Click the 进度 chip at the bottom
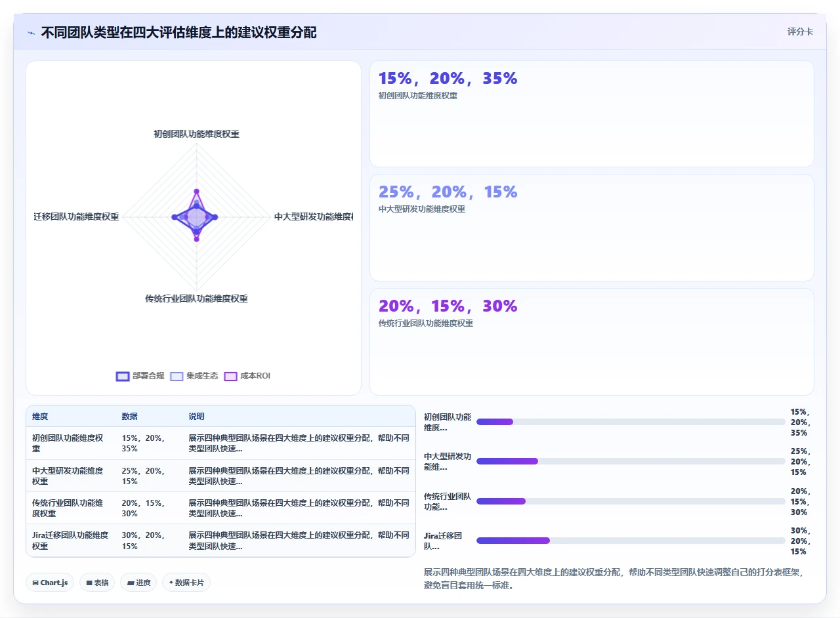The height and width of the screenshot is (618, 840). 138,583
